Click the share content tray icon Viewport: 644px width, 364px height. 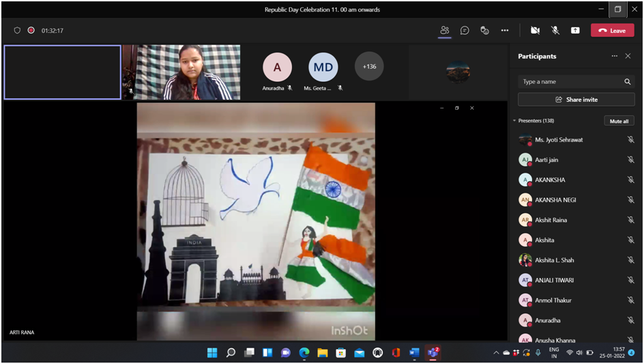[575, 31]
